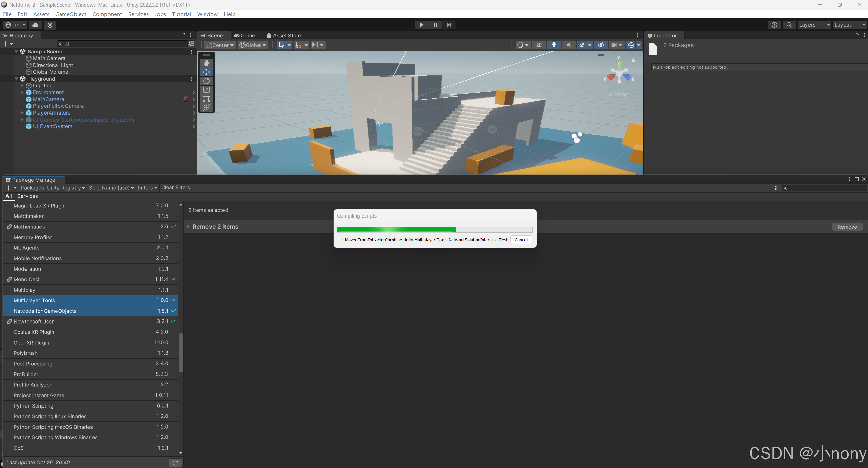
Task: Click Clear Filters
Action: (x=176, y=187)
